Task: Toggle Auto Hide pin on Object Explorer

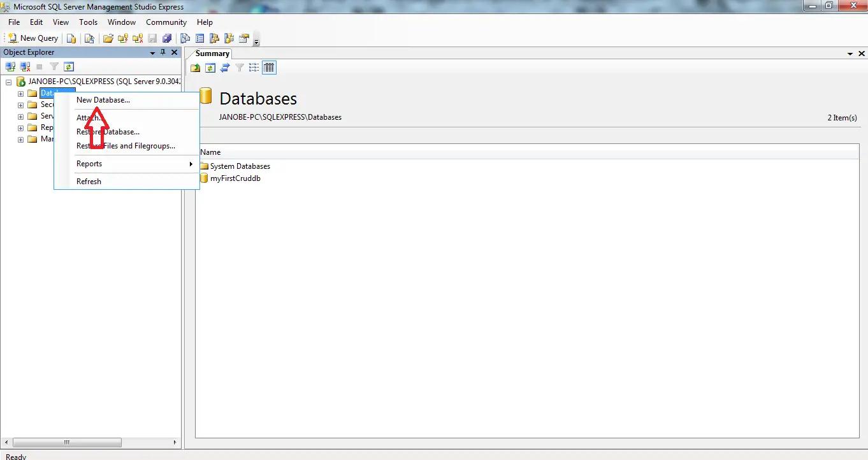Action: point(163,52)
